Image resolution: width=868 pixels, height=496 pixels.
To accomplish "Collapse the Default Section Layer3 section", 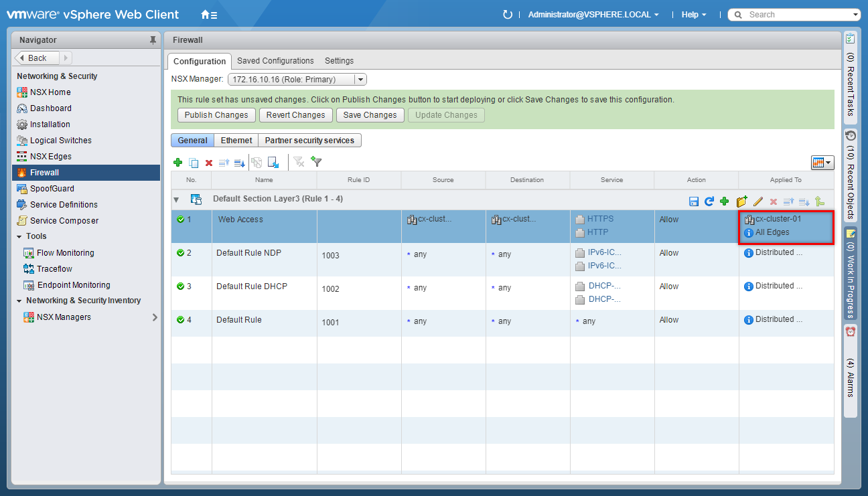I will tap(176, 199).
